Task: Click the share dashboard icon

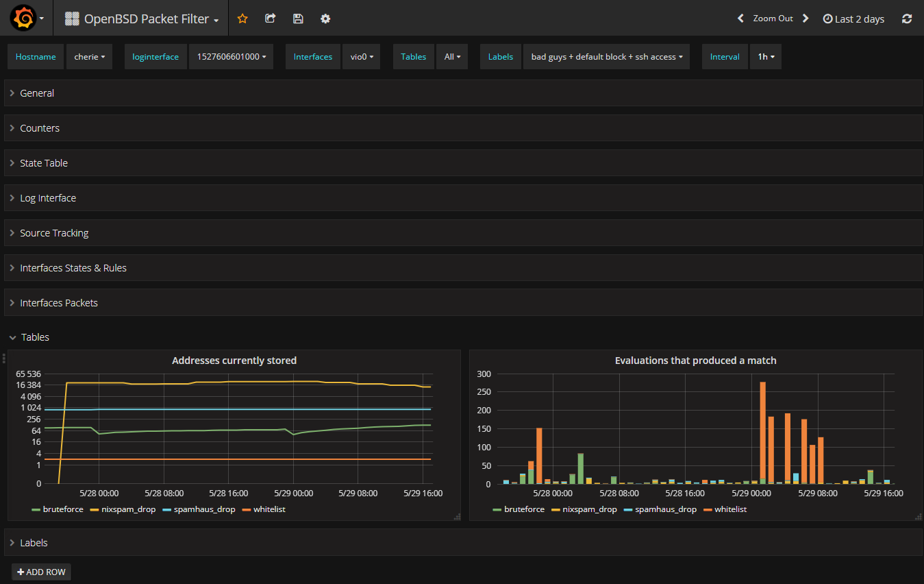Action: [271, 19]
